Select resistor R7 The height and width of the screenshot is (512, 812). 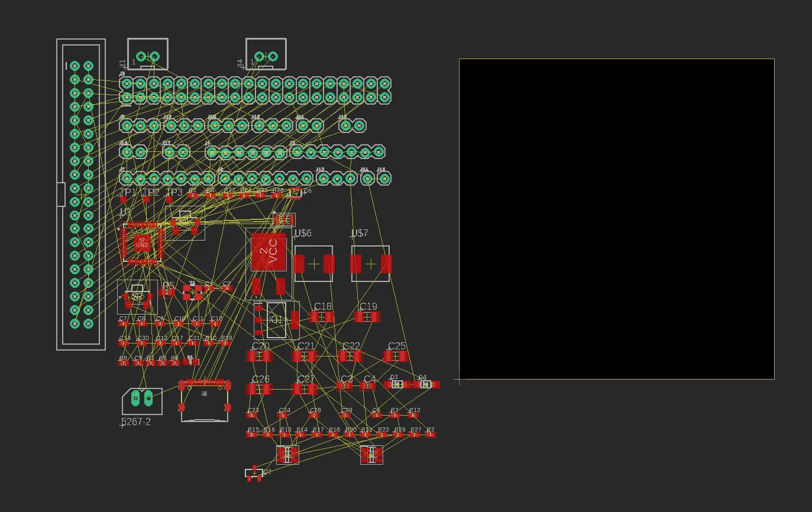[394, 415]
